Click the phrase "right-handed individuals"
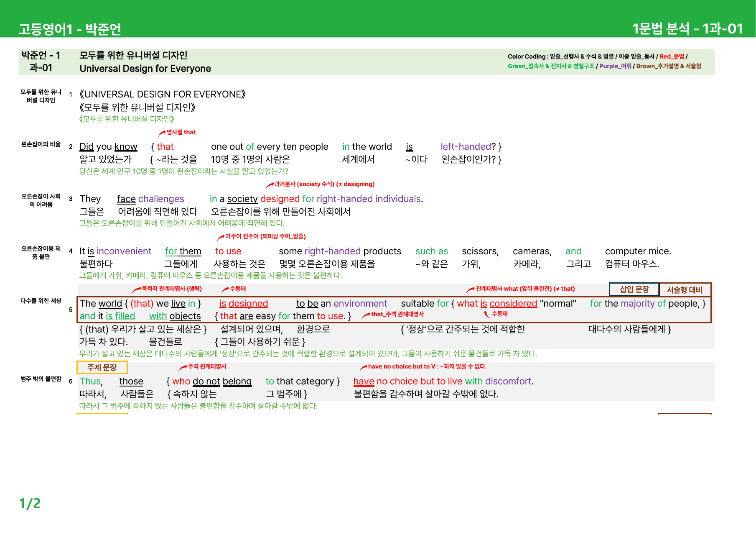This screenshot has height=535, width=756. 369,199
